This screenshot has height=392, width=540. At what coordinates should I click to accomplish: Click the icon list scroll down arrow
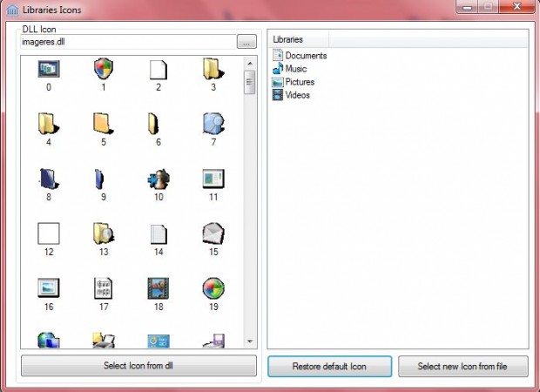[x=250, y=341]
